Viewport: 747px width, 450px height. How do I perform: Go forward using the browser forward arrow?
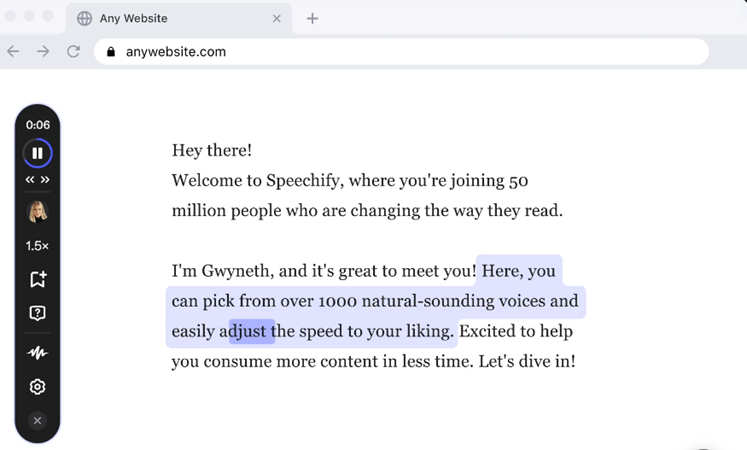[x=43, y=51]
